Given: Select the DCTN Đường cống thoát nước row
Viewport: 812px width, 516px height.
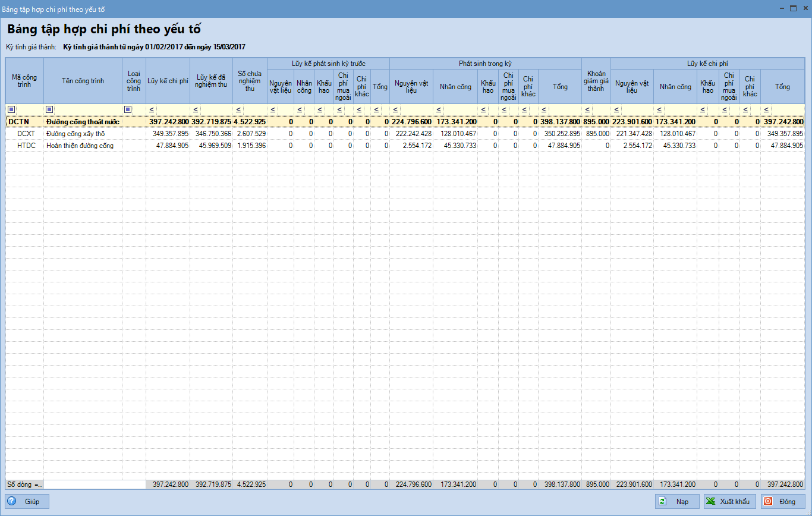Looking at the screenshot, I should (83, 122).
